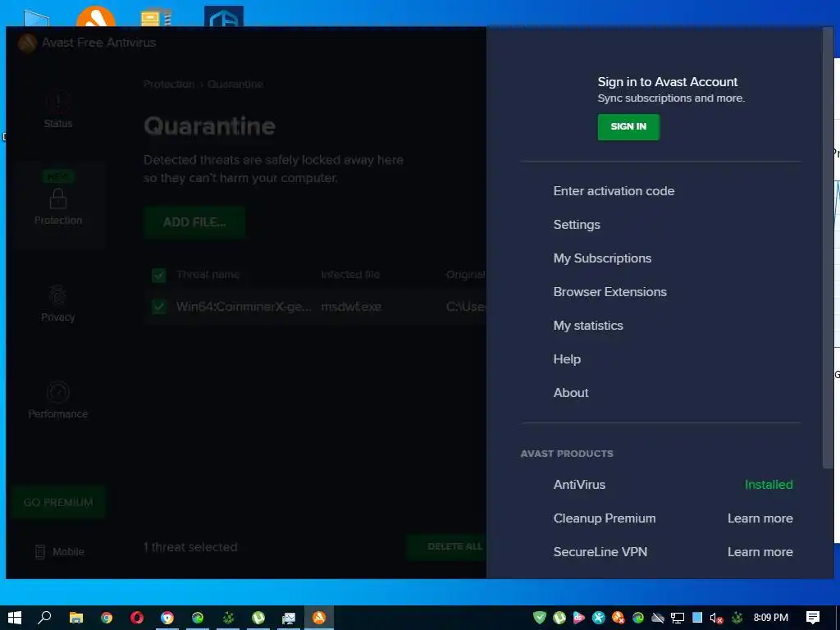Click the muted volume tray icon
The width and height of the screenshot is (840, 630).
pos(717,618)
